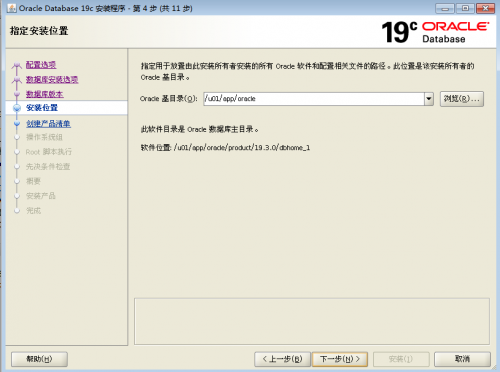Click the 创建产品清单 step bullet icon
This screenshot has height=372, width=500.
pyautogui.click(x=17, y=124)
